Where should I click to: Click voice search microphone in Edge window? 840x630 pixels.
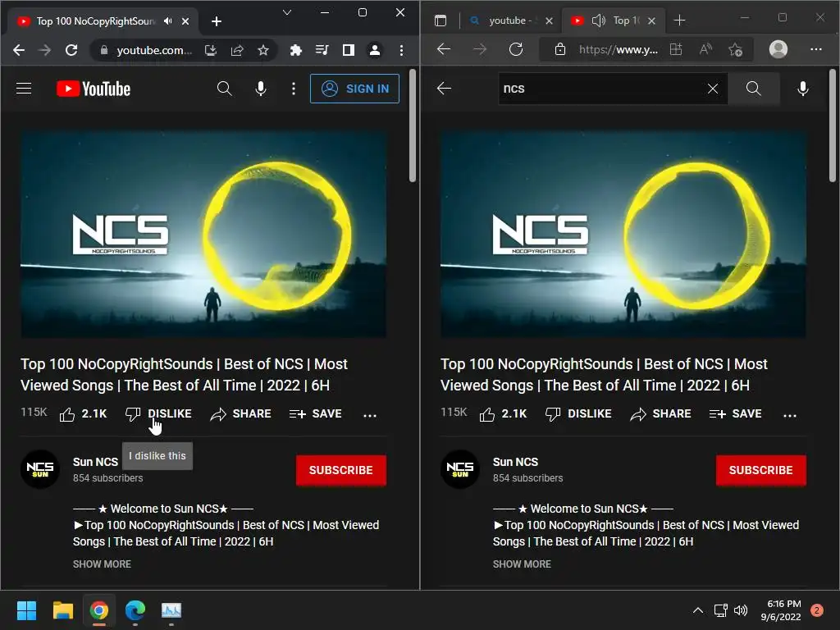[802, 89]
